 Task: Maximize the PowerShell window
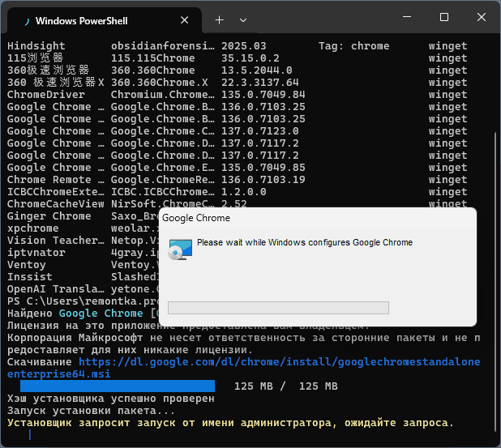click(x=444, y=17)
